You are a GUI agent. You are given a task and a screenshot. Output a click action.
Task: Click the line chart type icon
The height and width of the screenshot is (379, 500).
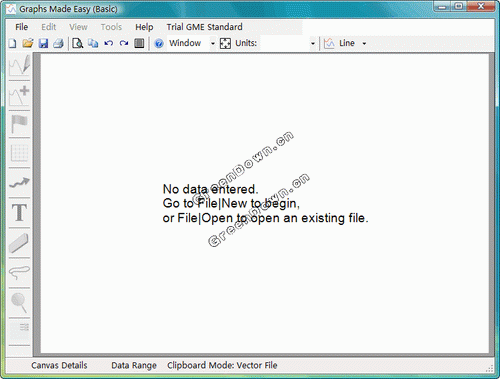[x=329, y=43]
